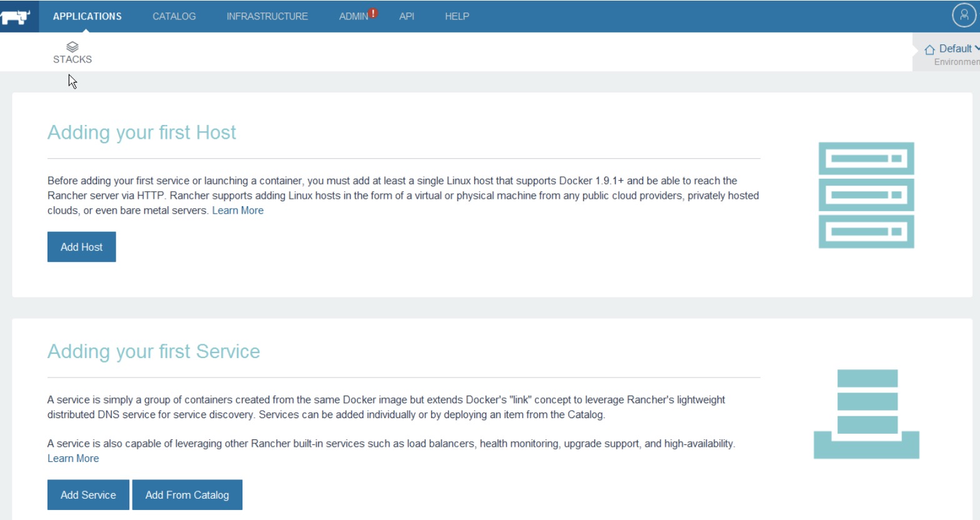This screenshot has width=980, height=520.
Task: Click the red Admin alert badge
Action: 373,12
